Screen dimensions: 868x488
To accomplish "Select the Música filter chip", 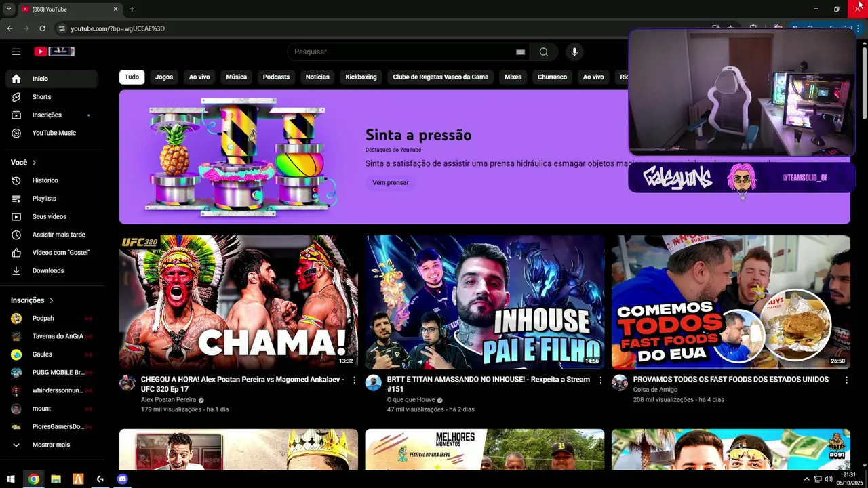I will (x=236, y=77).
